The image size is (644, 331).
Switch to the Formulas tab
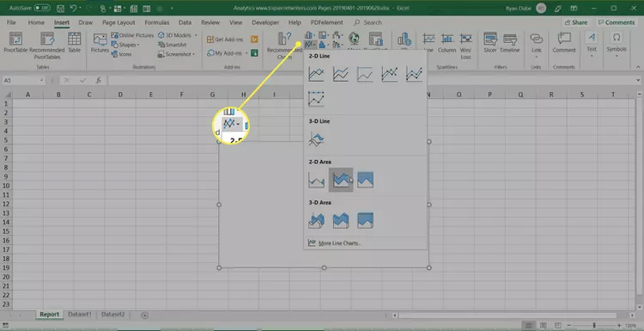(156, 22)
